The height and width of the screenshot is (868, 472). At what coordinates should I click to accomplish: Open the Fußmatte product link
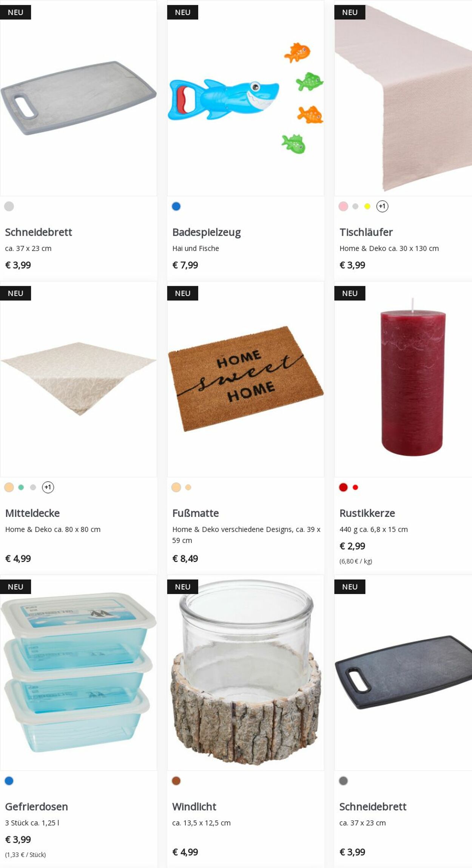tap(196, 513)
